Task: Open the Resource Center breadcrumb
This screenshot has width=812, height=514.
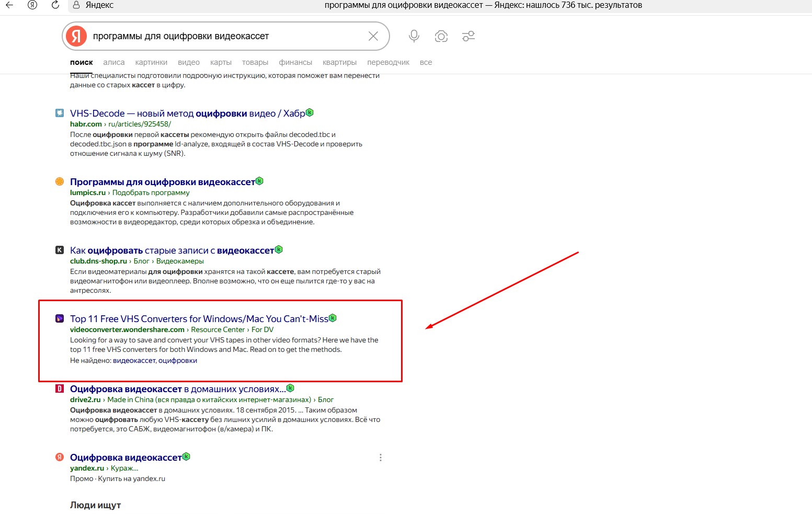Action: (218, 329)
